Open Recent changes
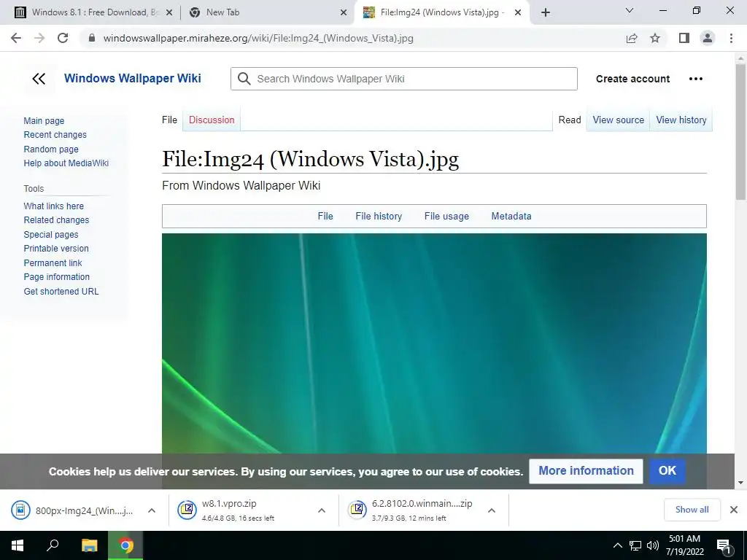The width and height of the screenshot is (747, 560). [55, 135]
